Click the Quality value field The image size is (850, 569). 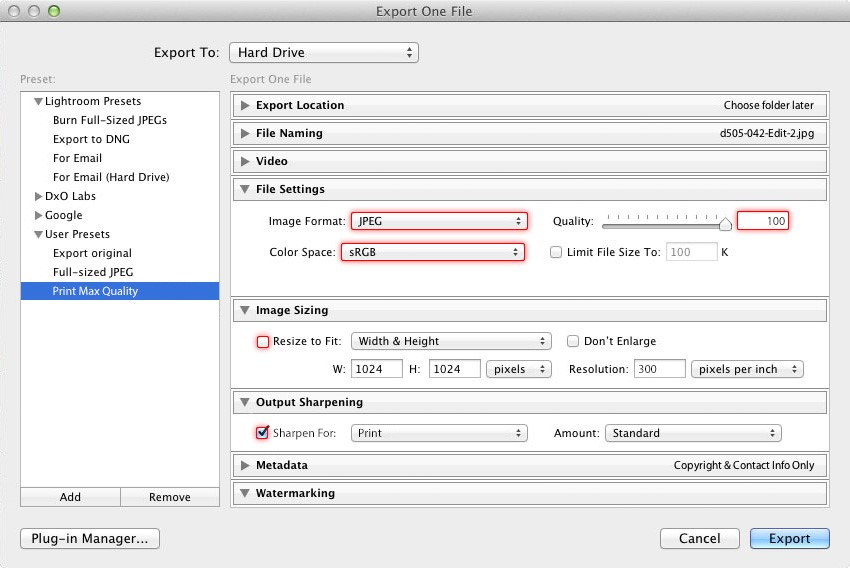click(x=763, y=221)
